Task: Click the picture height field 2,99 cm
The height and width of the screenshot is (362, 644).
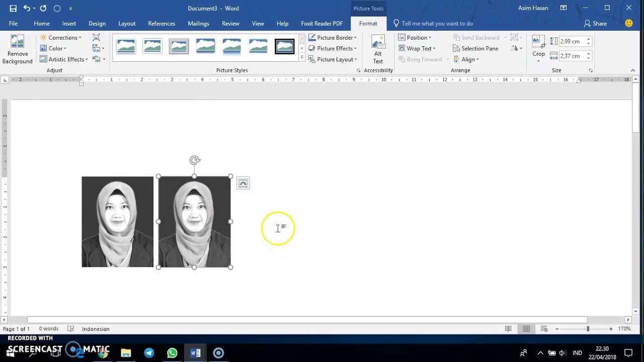Action: (x=572, y=41)
